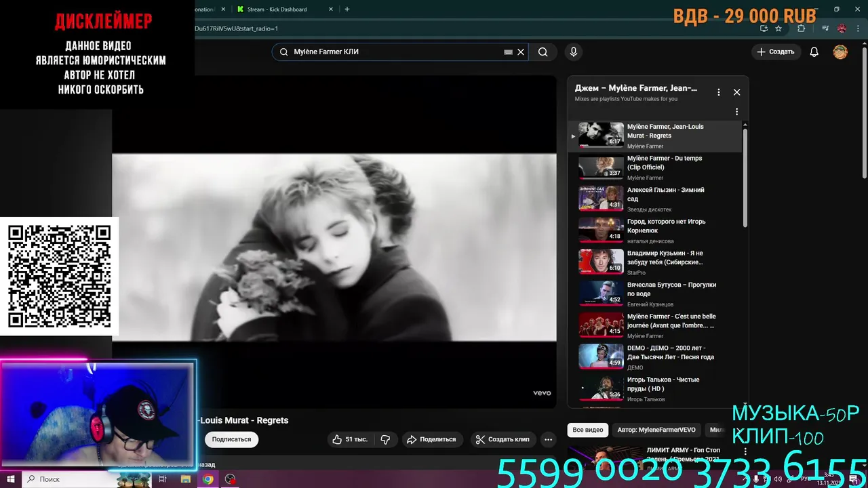Open the Chrome profile avatar

(842, 28)
